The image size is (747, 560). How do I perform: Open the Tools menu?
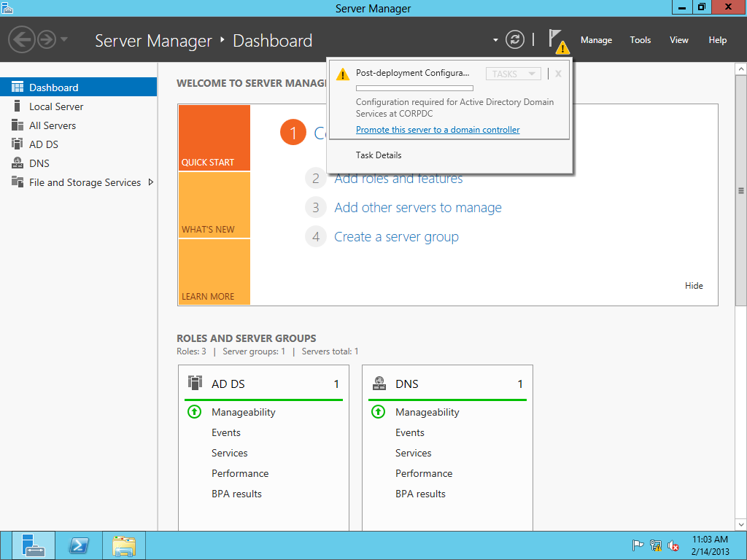(x=640, y=40)
